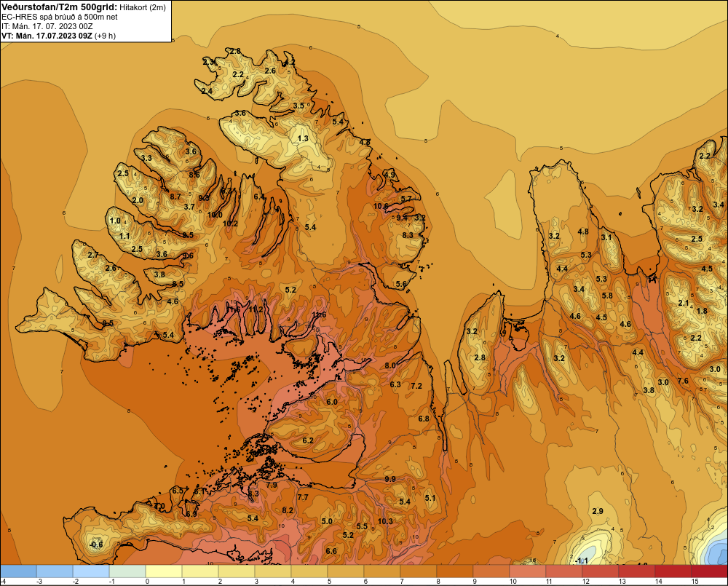The height and width of the screenshot is (586, 728).
Task: Click the "6.0" temperature value
Action: point(331,402)
